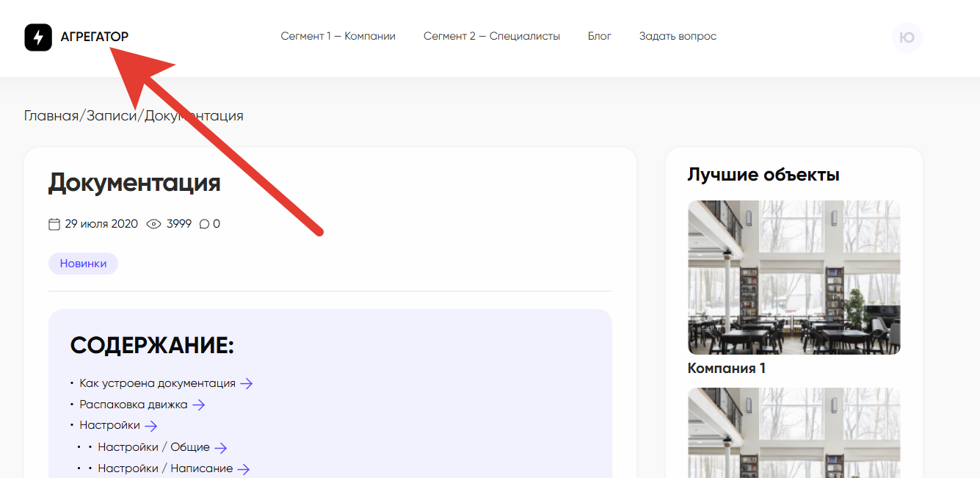Viewport: 980px width, 478px height.
Task: Click the eye views icon
Action: pos(153,224)
